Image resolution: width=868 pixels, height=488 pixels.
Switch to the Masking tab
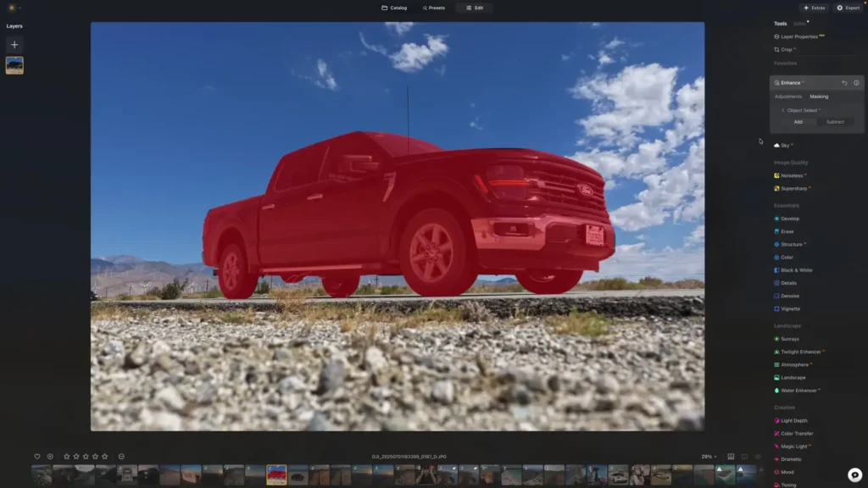pyautogui.click(x=820, y=96)
